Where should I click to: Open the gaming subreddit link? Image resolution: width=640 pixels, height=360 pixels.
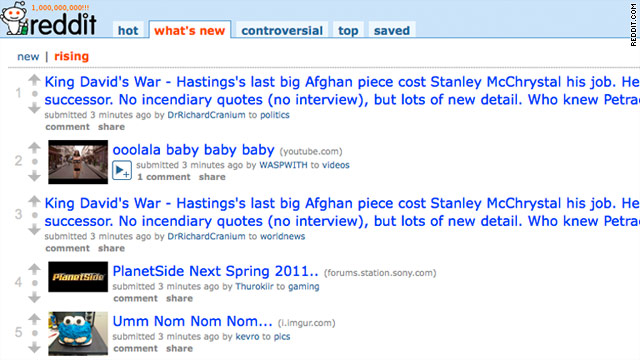pyautogui.click(x=304, y=287)
